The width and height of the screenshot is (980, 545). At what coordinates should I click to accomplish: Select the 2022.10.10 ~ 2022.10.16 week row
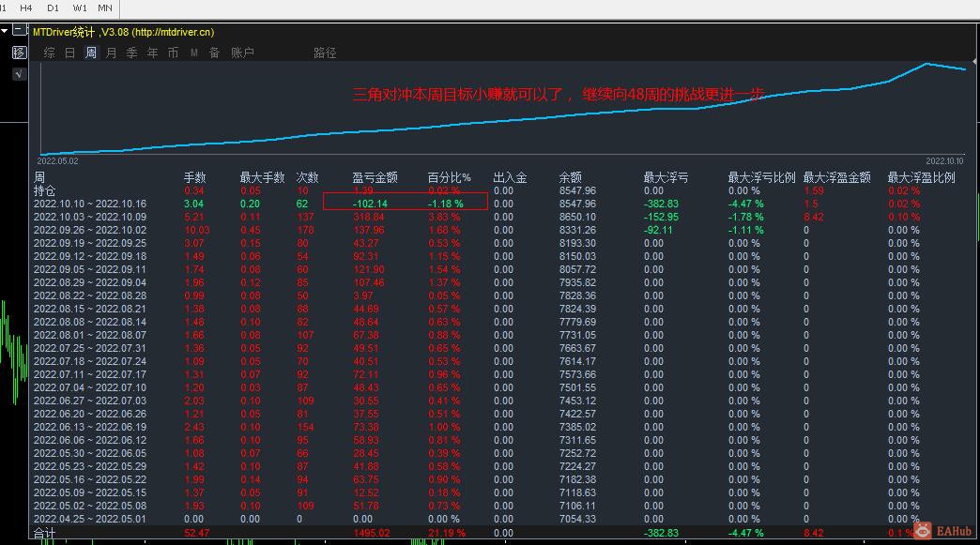pyautogui.click(x=90, y=204)
